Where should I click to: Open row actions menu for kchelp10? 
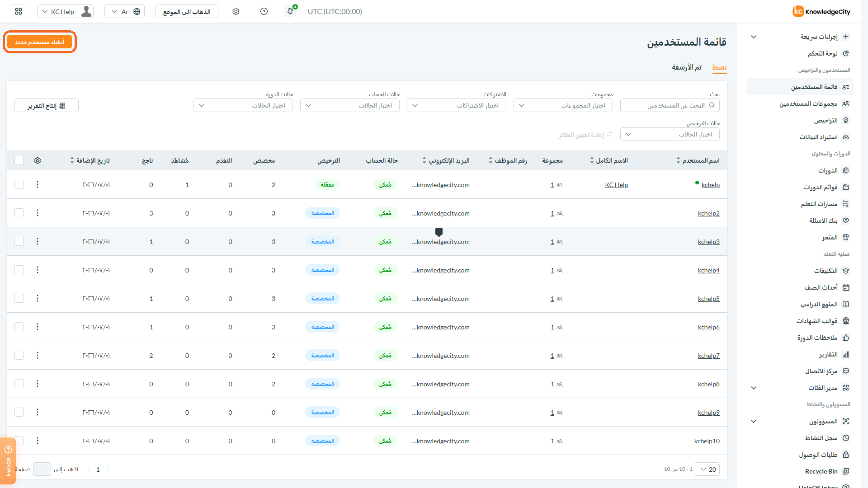38,441
